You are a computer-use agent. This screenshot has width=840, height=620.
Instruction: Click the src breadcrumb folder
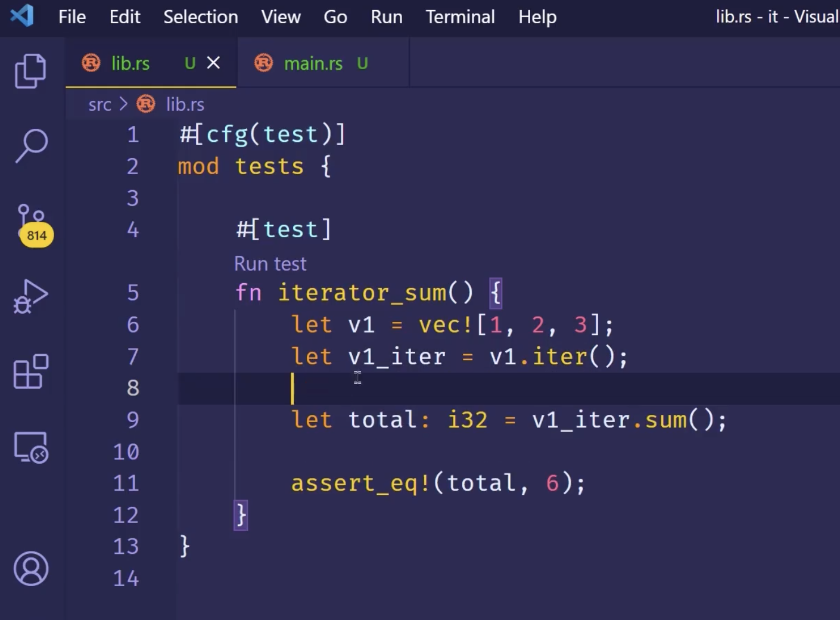coord(99,105)
